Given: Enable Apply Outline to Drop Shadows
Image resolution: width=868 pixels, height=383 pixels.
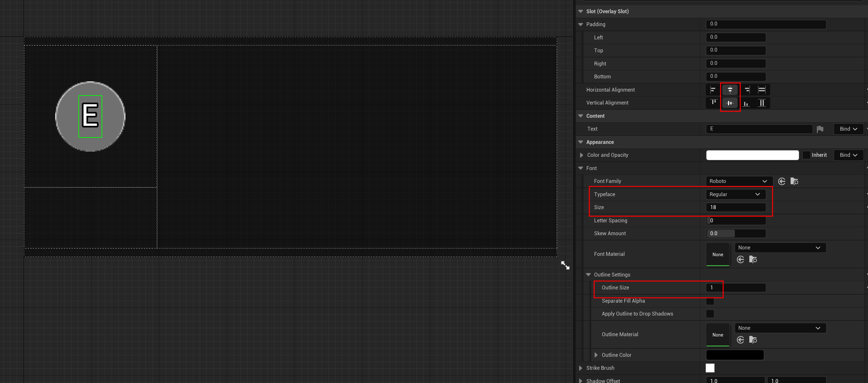Looking at the screenshot, I should [710, 314].
